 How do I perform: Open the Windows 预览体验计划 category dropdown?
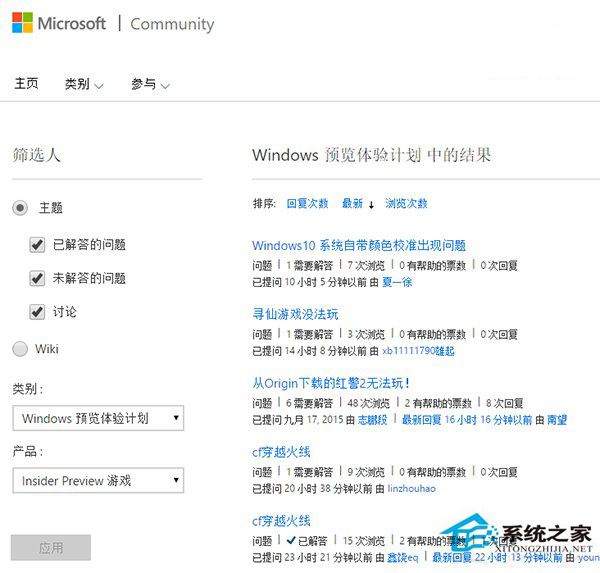pyautogui.click(x=98, y=418)
